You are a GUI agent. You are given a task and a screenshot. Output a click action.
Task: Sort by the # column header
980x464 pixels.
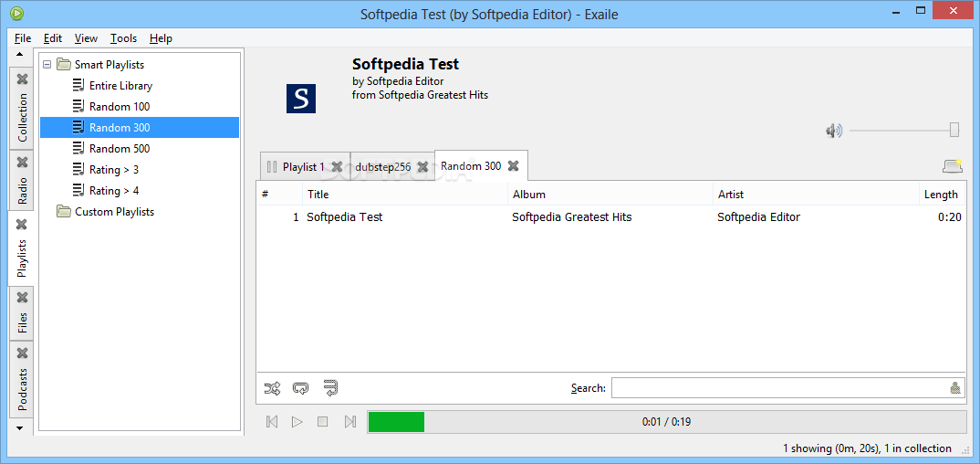point(279,195)
